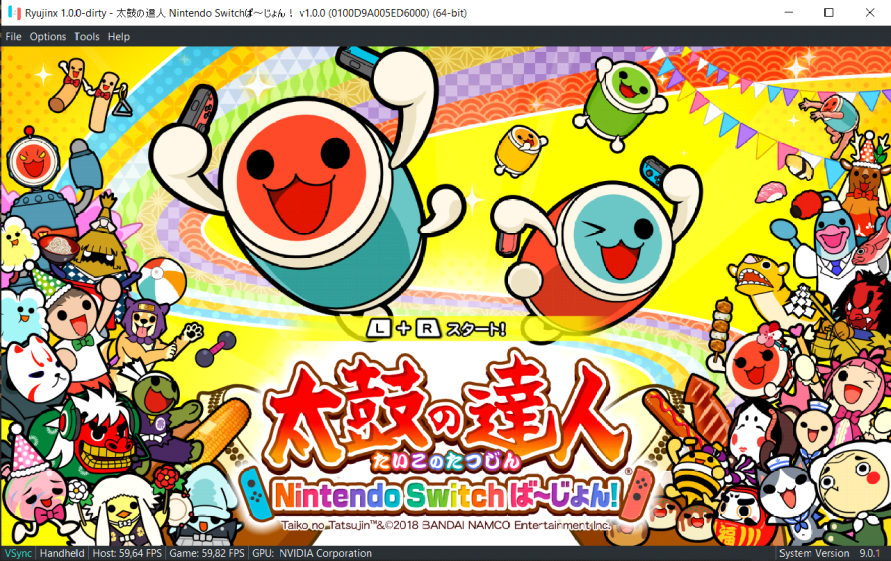The image size is (891, 561).
Task: Click the Game FPS readout
Action: pyautogui.click(x=207, y=553)
